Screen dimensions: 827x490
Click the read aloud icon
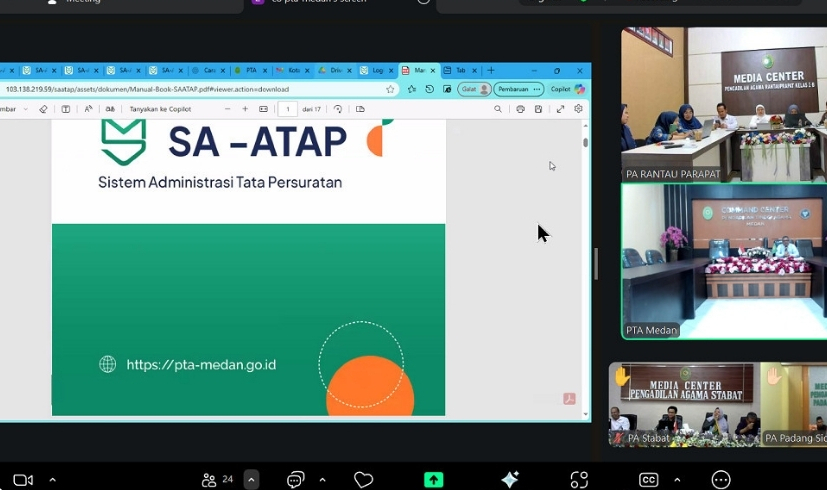click(89, 109)
